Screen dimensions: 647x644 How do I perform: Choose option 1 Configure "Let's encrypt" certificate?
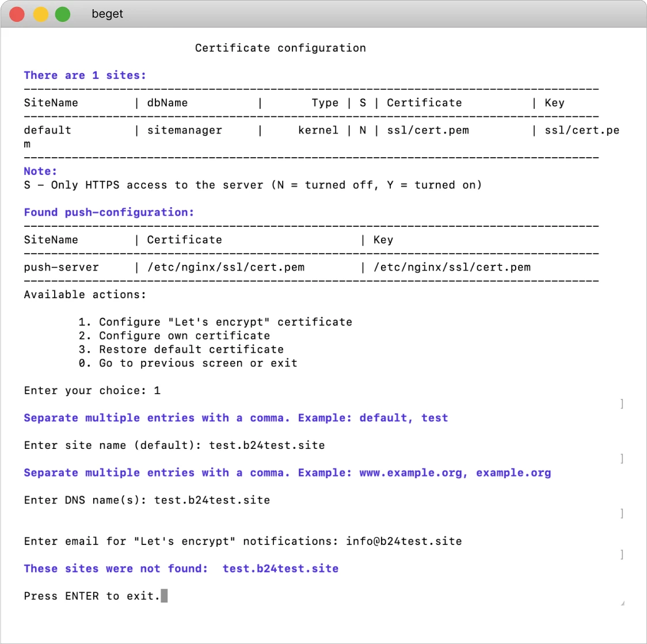[x=215, y=322]
